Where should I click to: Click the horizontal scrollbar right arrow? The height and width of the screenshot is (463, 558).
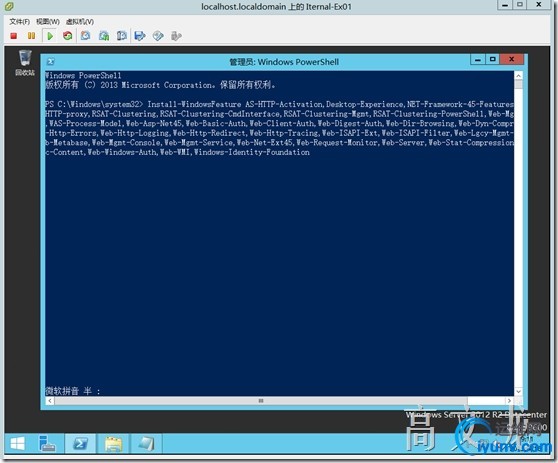(x=509, y=401)
